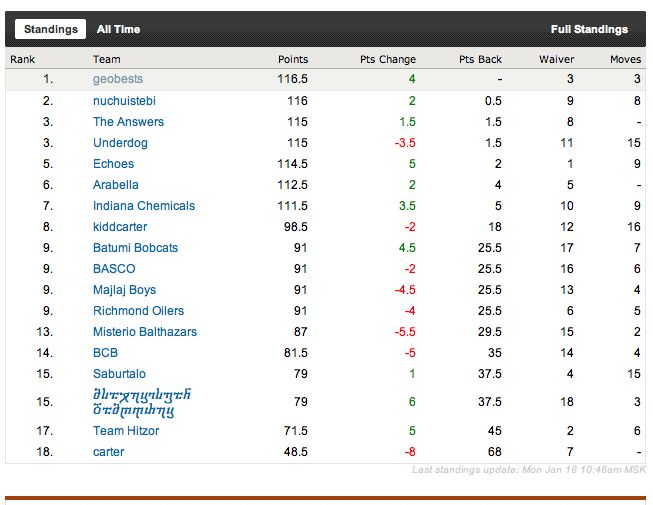This screenshot has width=653, height=505.
Task: Open the Majlaj Boys team page
Action: (x=124, y=290)
